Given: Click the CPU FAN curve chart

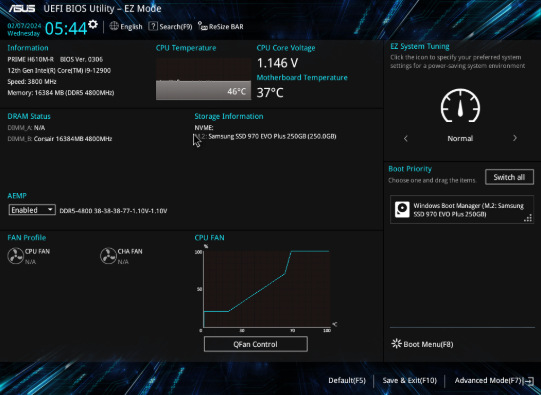Looking at the screenshot, I should coord(266,289).
